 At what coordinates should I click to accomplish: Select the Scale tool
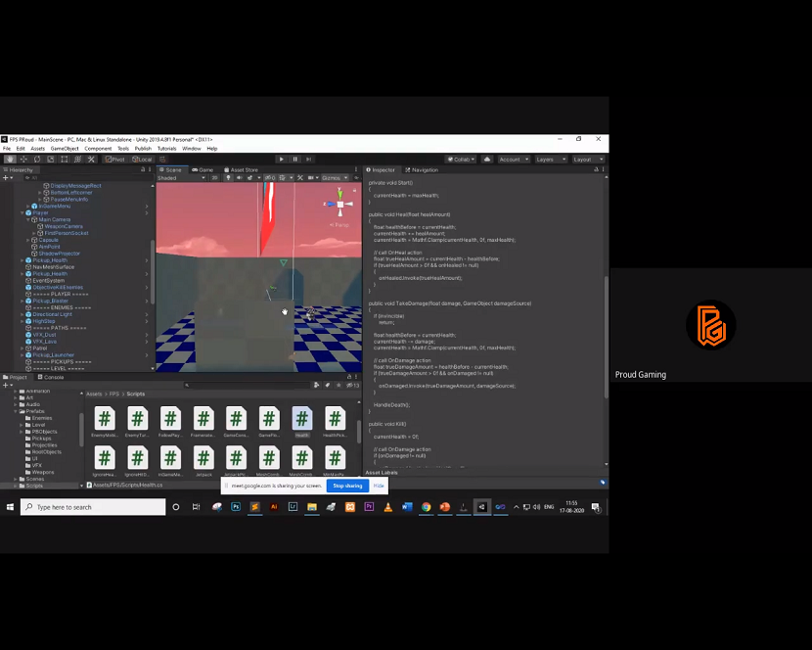pyautogui.click(x=49, y=159)
